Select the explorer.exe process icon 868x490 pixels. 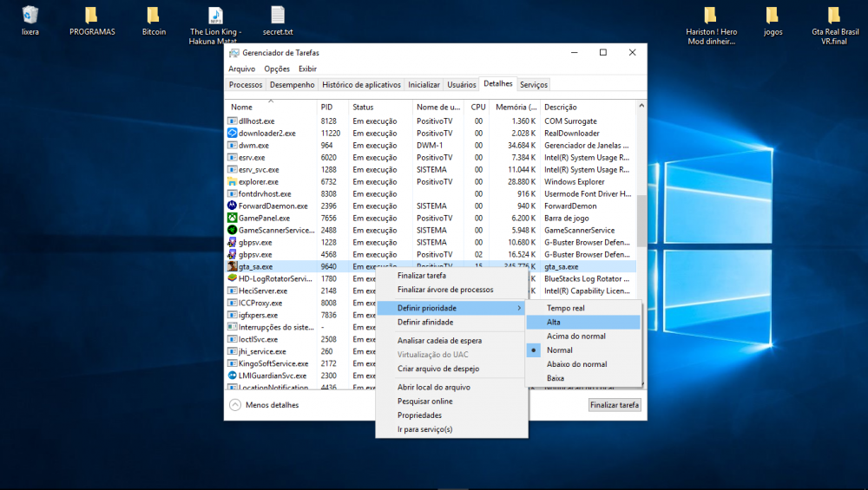click(x=233, y=182)
